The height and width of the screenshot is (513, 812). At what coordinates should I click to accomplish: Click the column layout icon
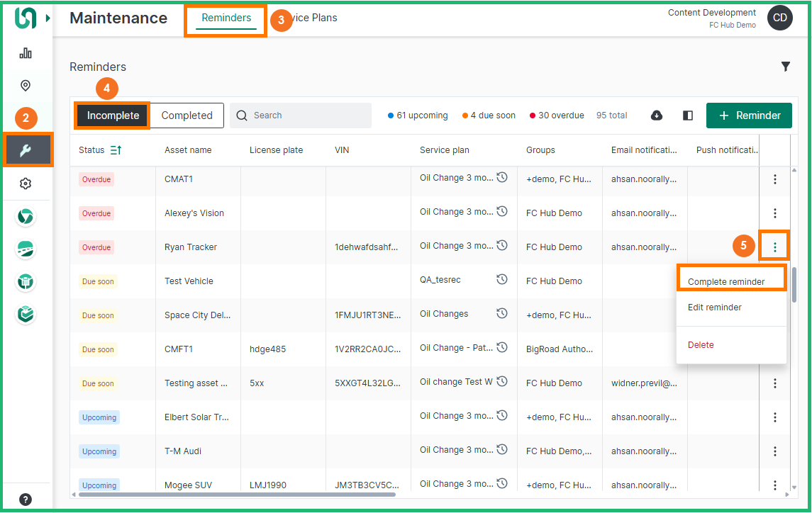pos(688,115)
